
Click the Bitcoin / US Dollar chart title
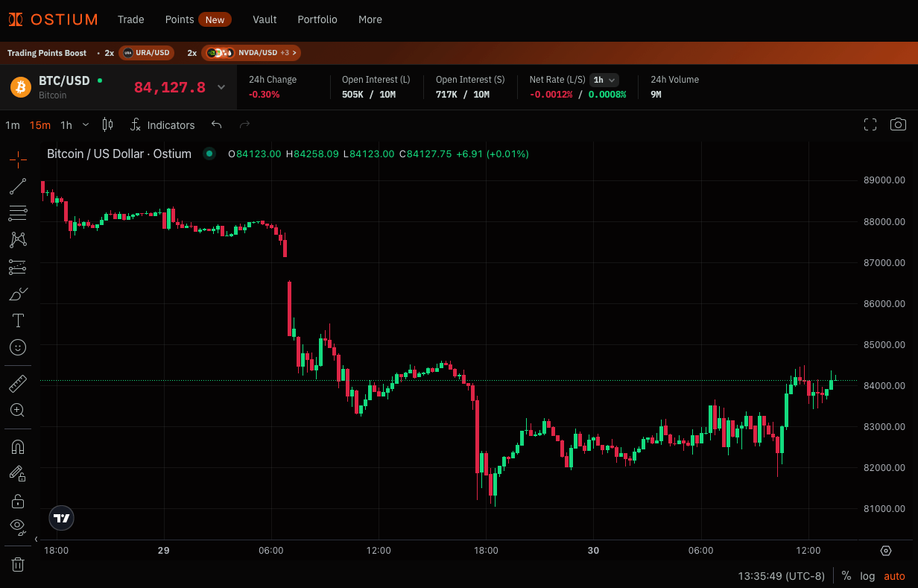pos(119,154)
